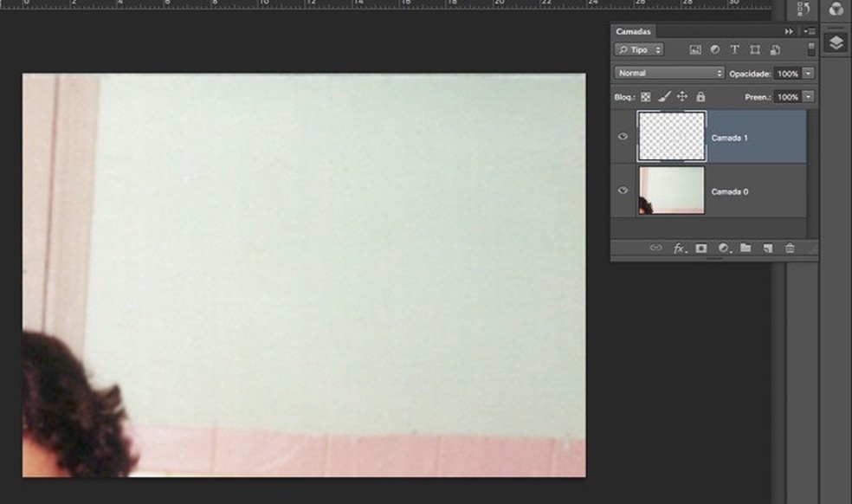
Task: Switch to the Camadas tab
Action: coord(633,31)
